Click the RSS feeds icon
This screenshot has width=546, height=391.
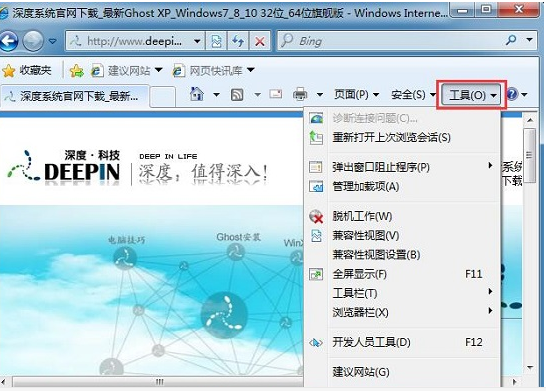coord(237,94)
